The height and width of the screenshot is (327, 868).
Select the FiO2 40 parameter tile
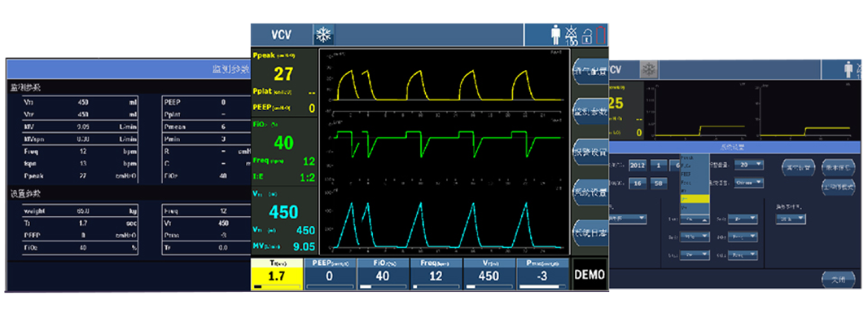click(383, 275)
